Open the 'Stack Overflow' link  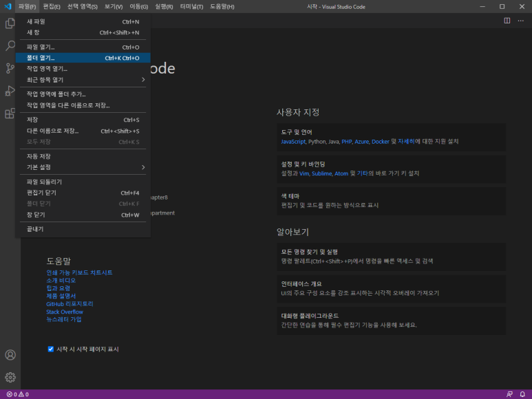[x=65, y=312]
